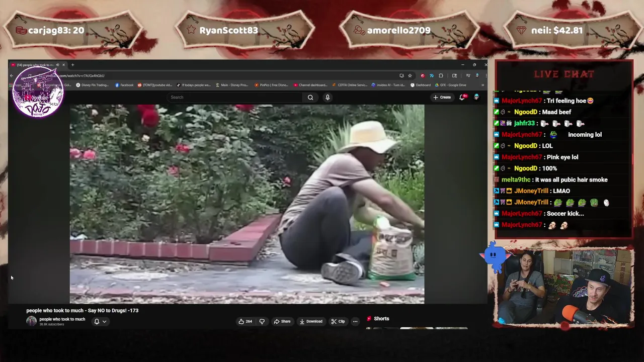Screen dimensions: 644x362
Task: Close the YouTube browser tab
Action: click(63, 65)
